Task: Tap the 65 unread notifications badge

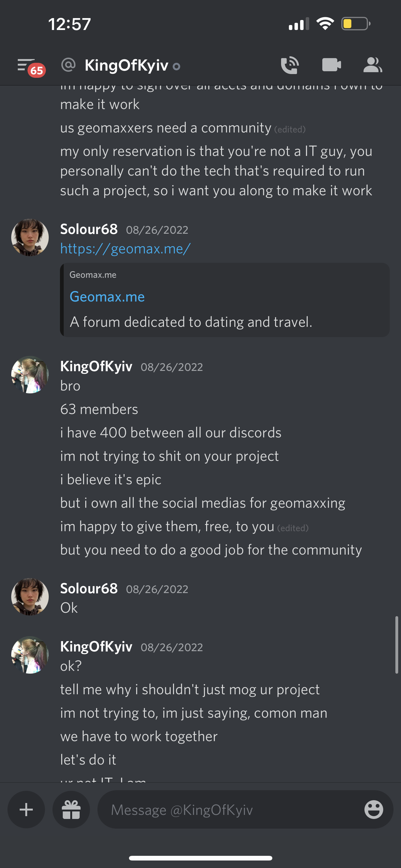Action: click(x=37, y=70)
